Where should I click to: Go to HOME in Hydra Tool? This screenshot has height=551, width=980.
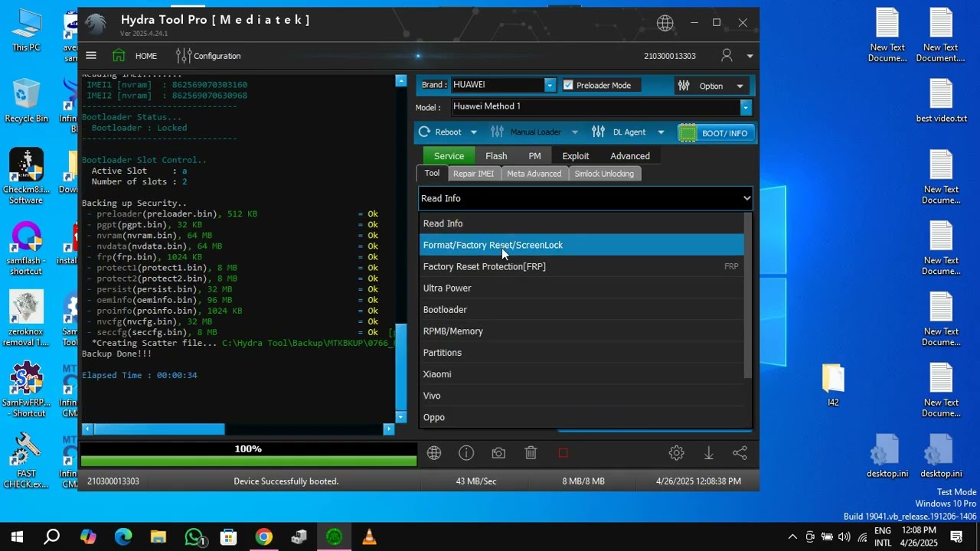pos(134,56)
